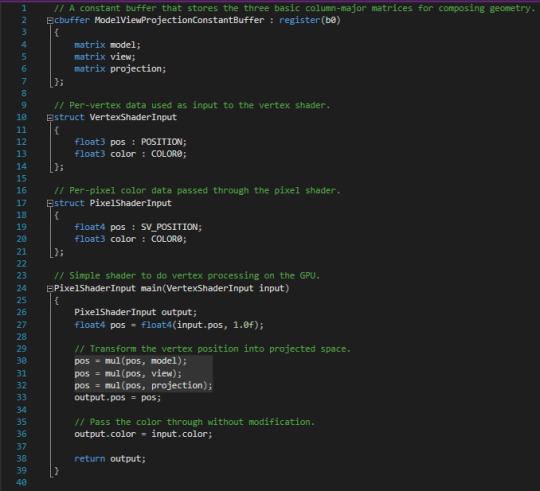Click COLOR0 semantic on line 13
This screenshot has width=540, height=491.
167,154
